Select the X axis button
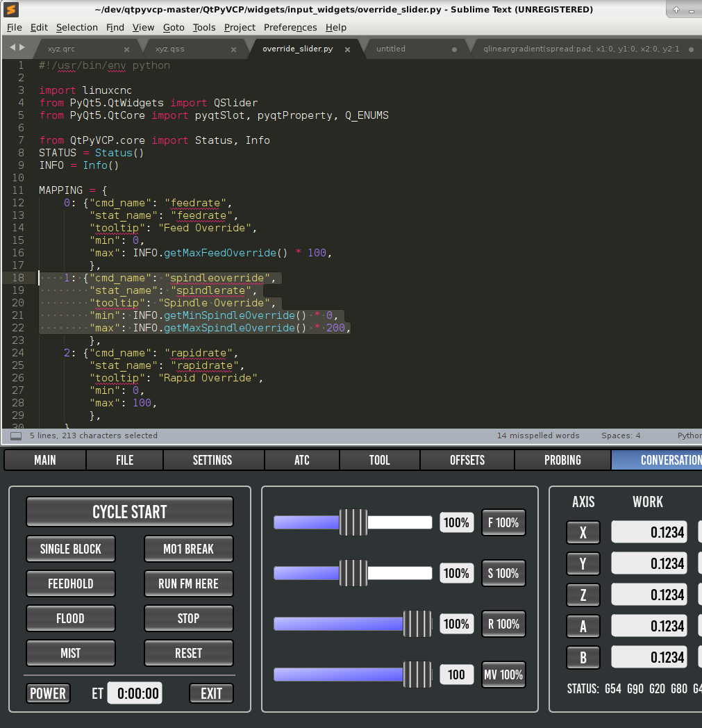The width and height of the screenshot is (702, 728). pyautogui.click(x=583, y=532)
